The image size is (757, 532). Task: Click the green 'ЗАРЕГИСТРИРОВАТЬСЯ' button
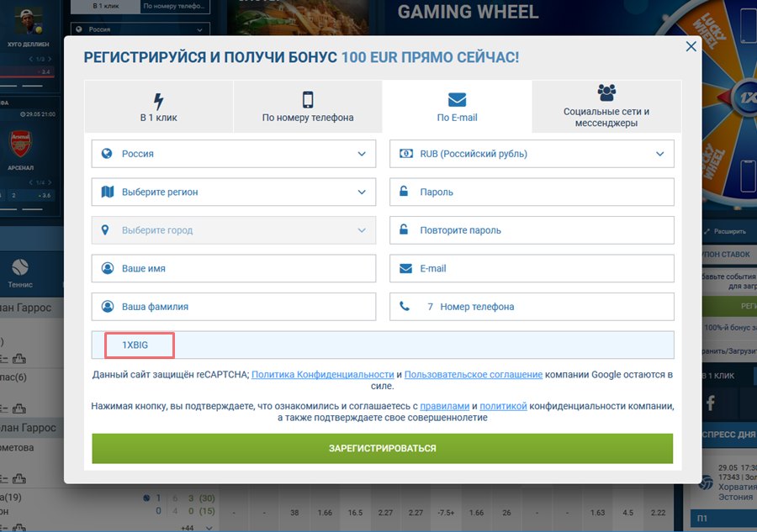(383, 449)
